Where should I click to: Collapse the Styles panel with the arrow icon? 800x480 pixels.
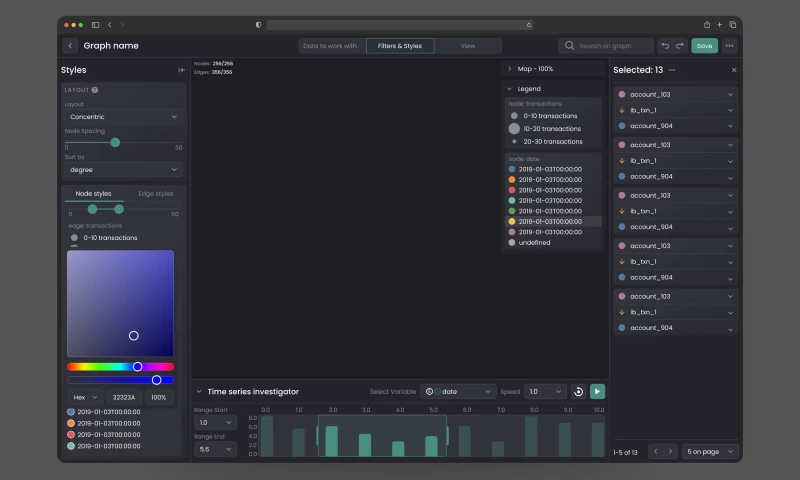pos(181,70)
